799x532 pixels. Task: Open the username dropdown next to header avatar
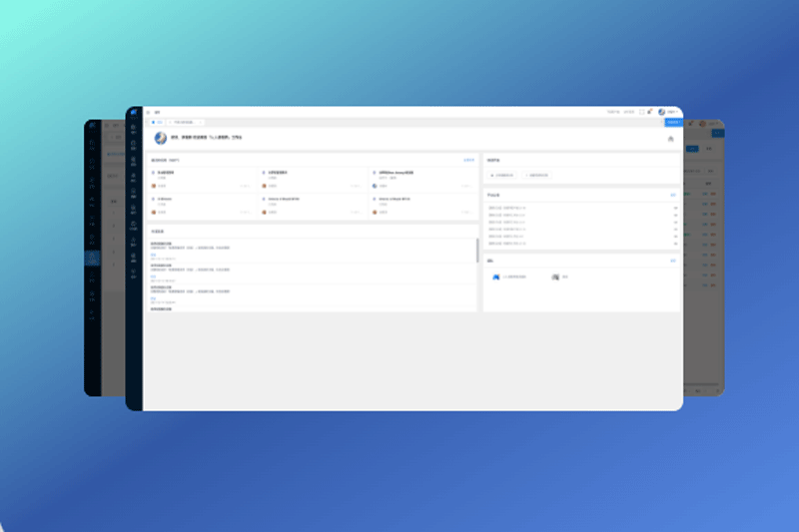pyautogui.click(x=672, y=112)
